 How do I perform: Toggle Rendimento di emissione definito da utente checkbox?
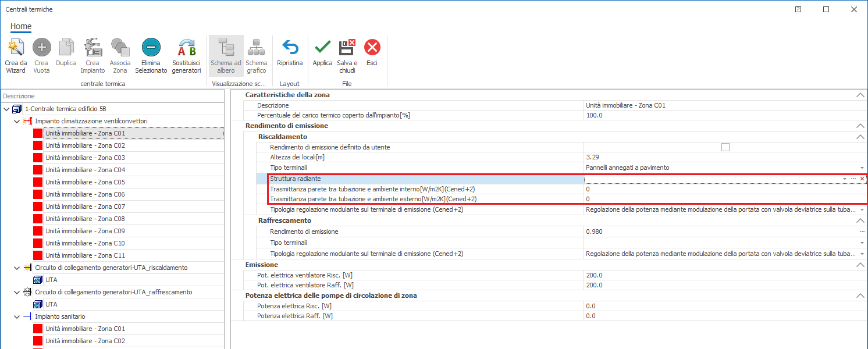click(725, 147)
